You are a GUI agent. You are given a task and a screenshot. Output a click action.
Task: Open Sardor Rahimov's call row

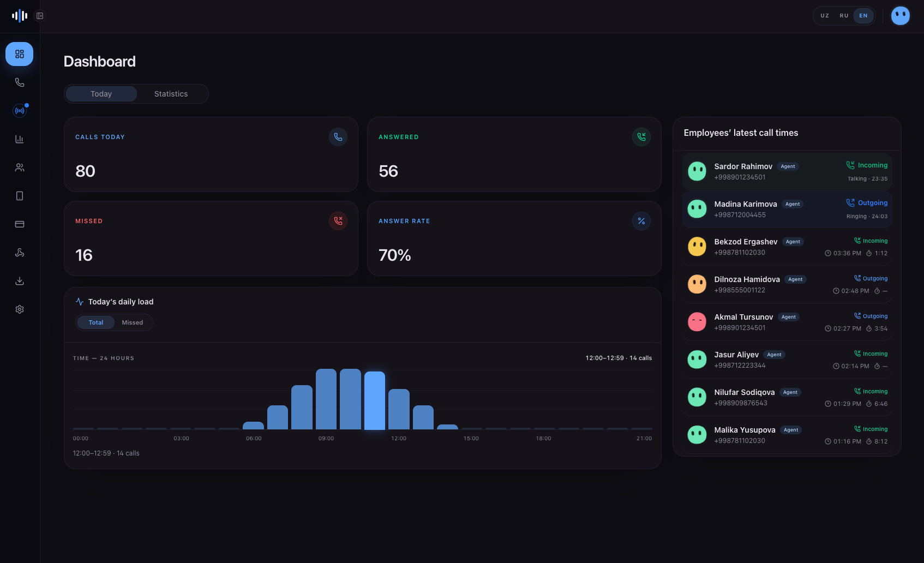tap(787, 171)
